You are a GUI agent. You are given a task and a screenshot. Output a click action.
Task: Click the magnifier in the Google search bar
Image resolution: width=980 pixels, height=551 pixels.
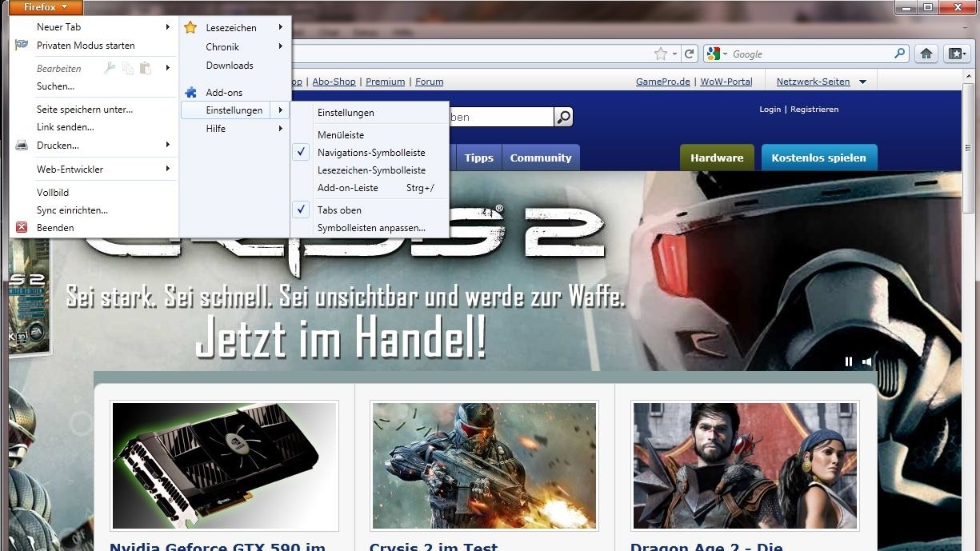(x=900, y=54)
